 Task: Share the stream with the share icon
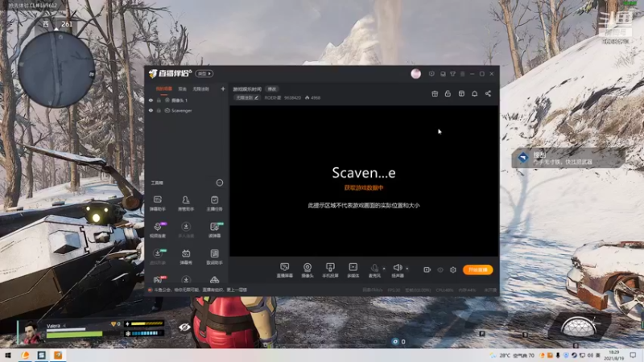[488, 93]
